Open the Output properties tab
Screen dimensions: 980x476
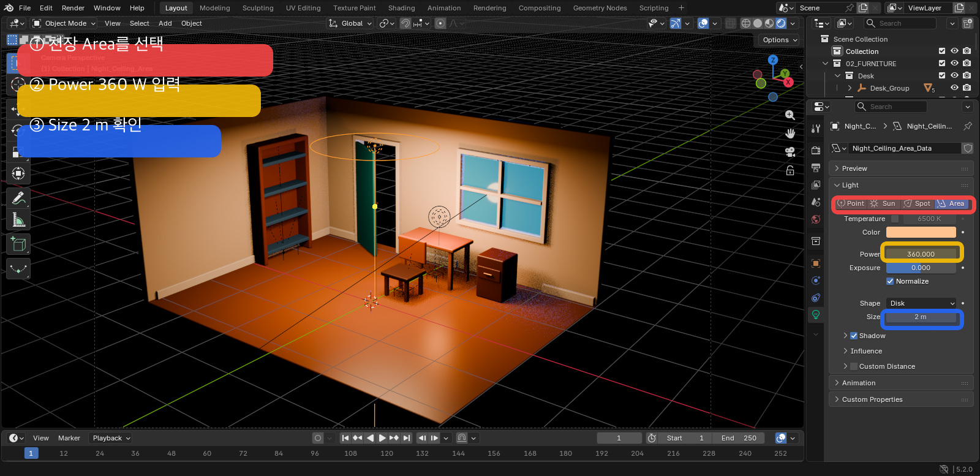click(x=816, y=168)
